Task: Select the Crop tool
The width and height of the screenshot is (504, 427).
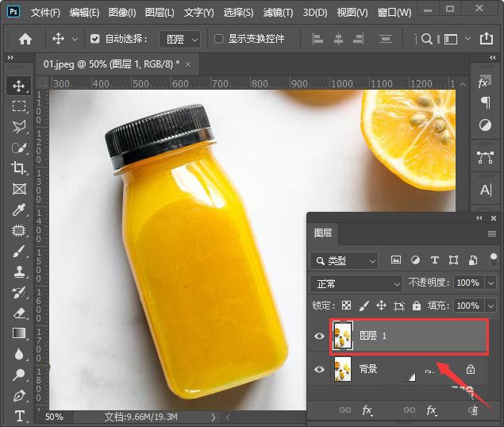Action: (x=18, y=168)
